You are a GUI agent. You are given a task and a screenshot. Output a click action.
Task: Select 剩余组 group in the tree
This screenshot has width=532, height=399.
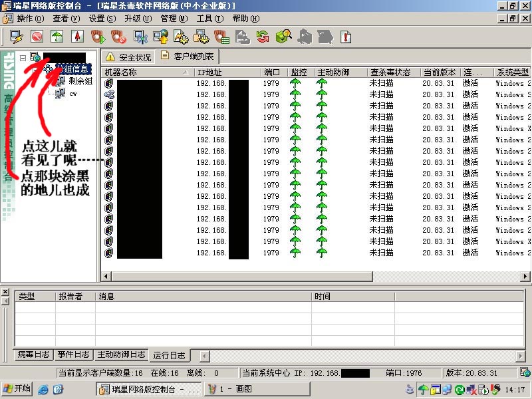tap(80, 81)
